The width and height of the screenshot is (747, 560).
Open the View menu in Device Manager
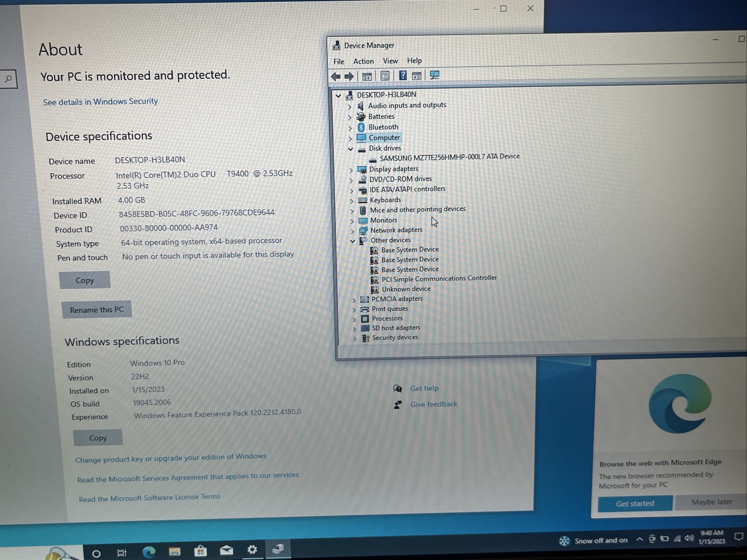[x=390, y=61]
